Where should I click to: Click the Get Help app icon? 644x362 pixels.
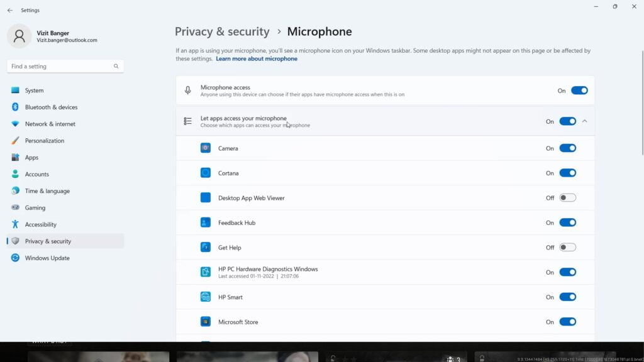pyautogui.click(x=206, y=248)
